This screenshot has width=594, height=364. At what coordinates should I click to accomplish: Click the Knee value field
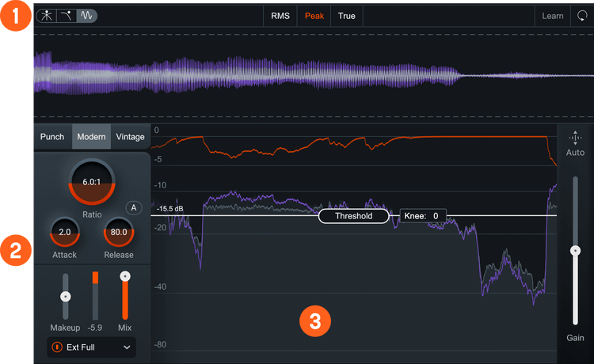pyautogui.click(x=423, y=216)
